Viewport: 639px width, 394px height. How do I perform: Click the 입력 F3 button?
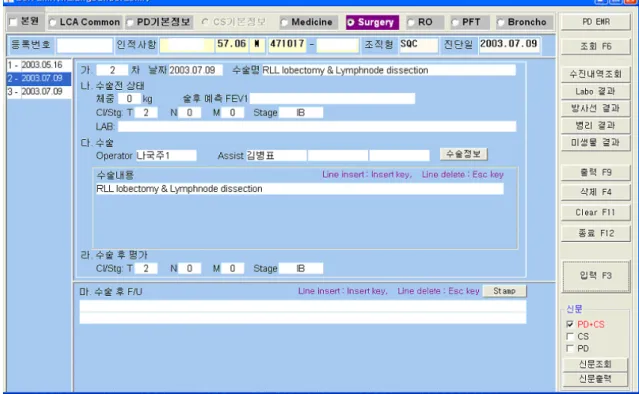tap(595, 276)
